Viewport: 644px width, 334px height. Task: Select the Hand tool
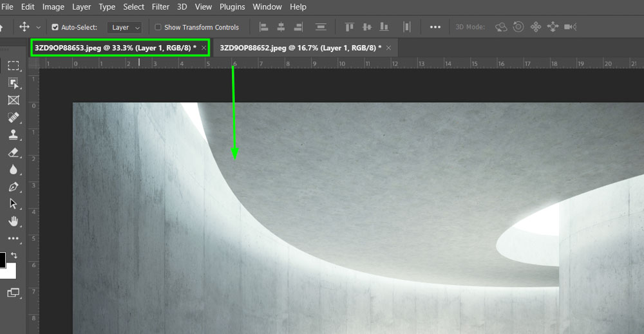14,221
